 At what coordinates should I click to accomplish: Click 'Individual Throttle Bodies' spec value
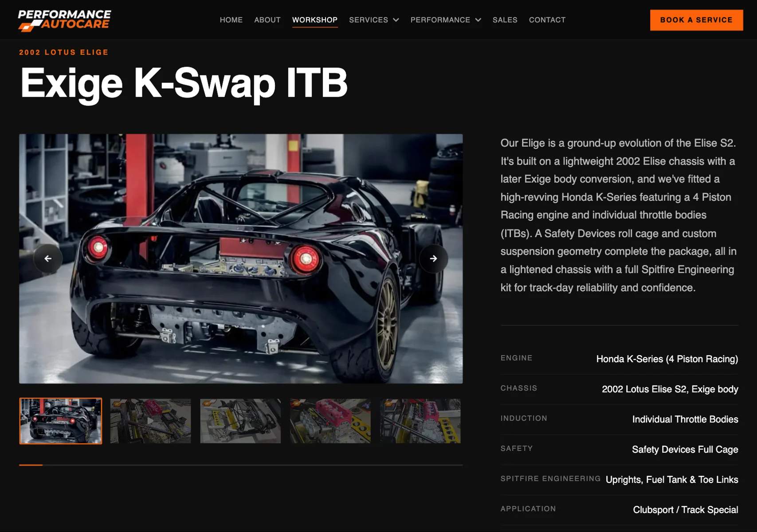[685, 419]
